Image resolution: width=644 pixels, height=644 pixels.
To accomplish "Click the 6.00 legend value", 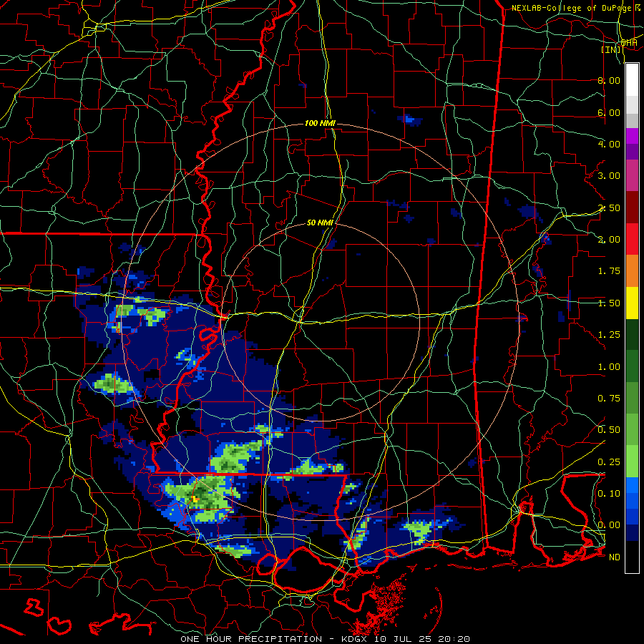I will [609, 112].
